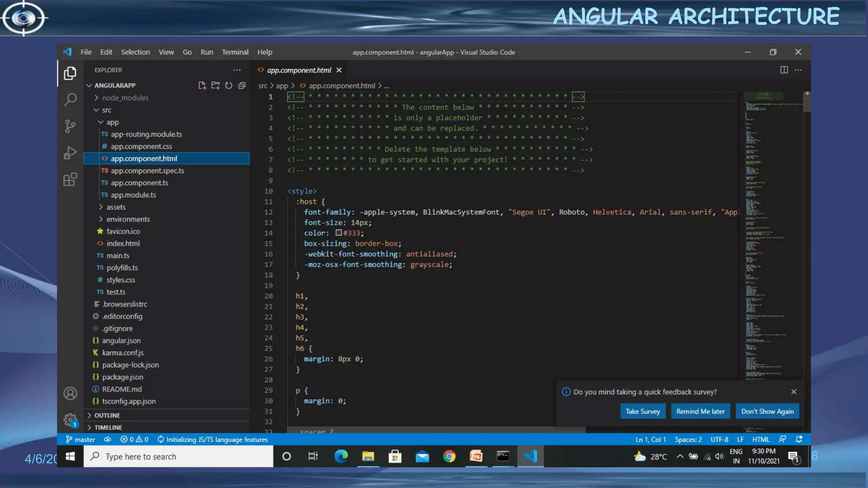868x488 pixels.
Task: Open errors and warnings problems indicator
Action: (134, 440)
